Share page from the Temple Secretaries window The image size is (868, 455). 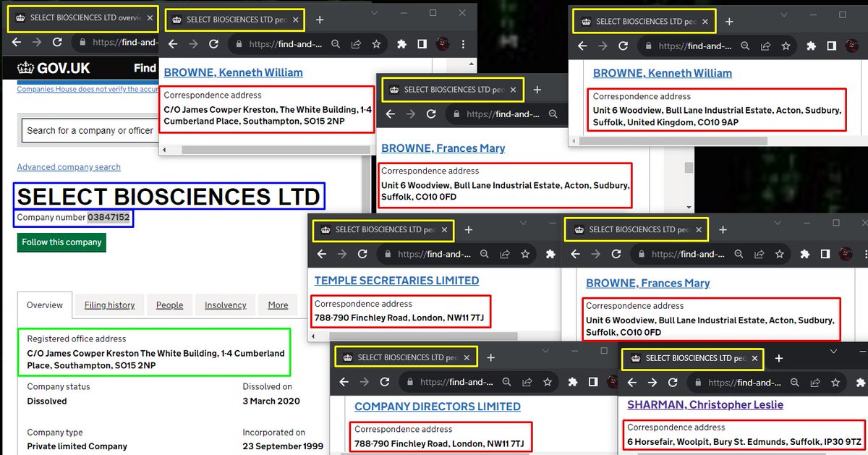point(505,254)
